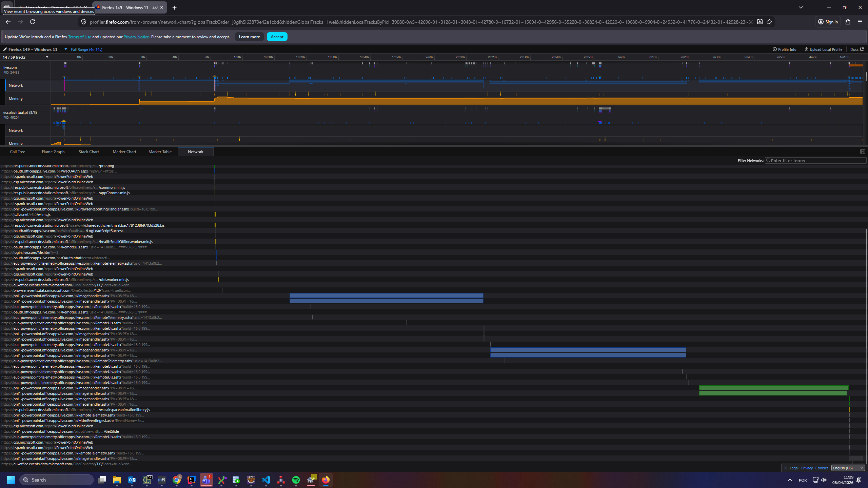
Task: Open the Firefox extensions puzzle icon
Action: (848, 22)
